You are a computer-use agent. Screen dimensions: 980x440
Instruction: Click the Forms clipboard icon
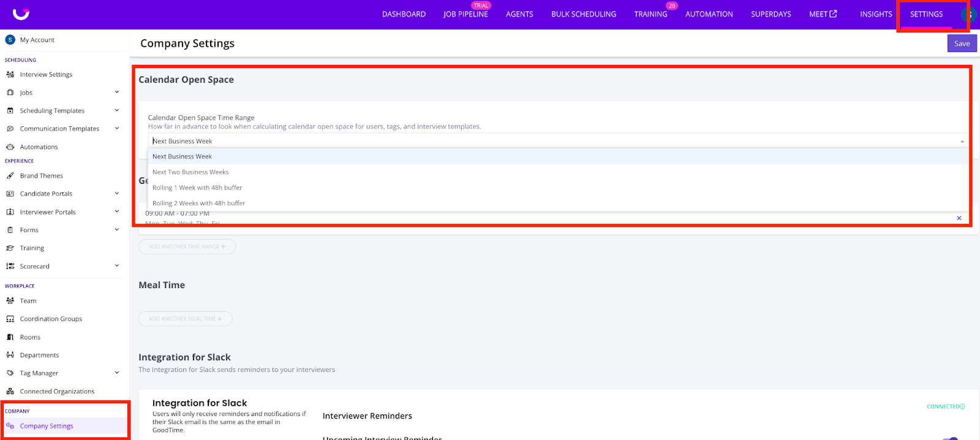click(x=10, y=230)
